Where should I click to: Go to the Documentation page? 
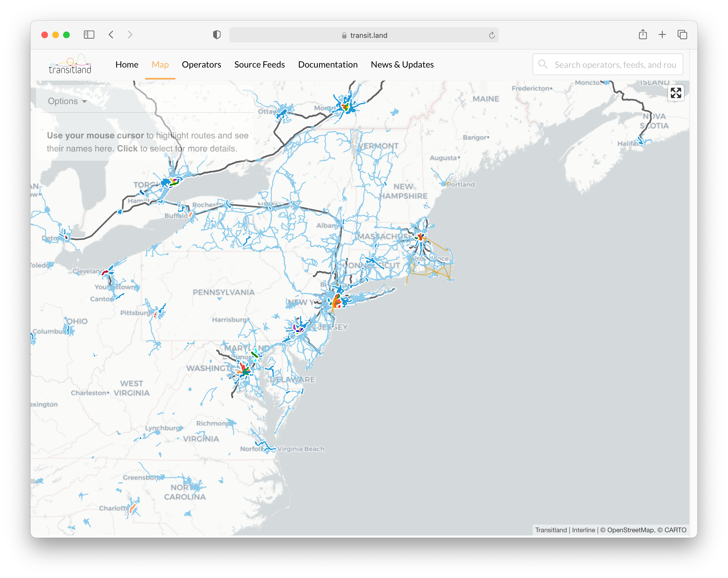coord(328,65)
